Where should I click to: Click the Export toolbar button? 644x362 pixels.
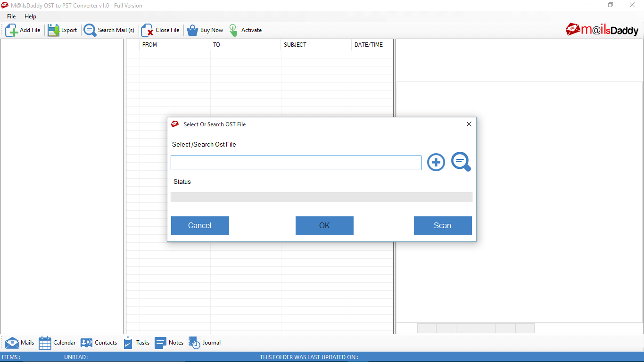62,30
